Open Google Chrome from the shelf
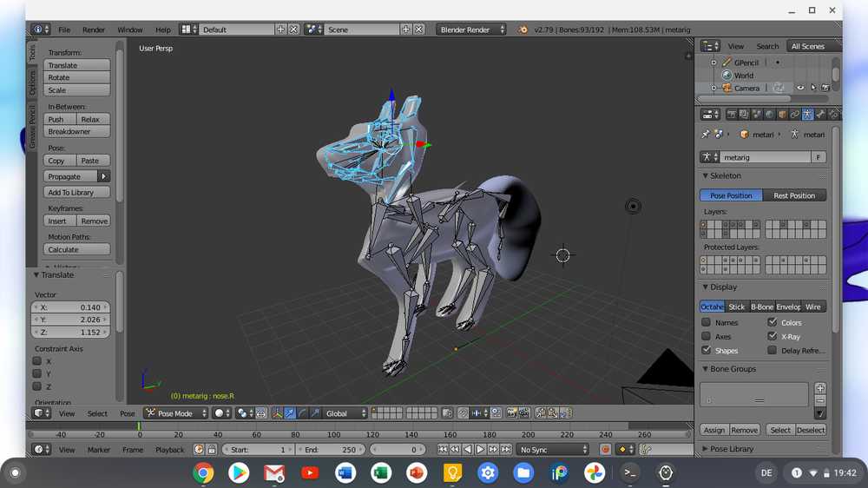 coord(204,473)
